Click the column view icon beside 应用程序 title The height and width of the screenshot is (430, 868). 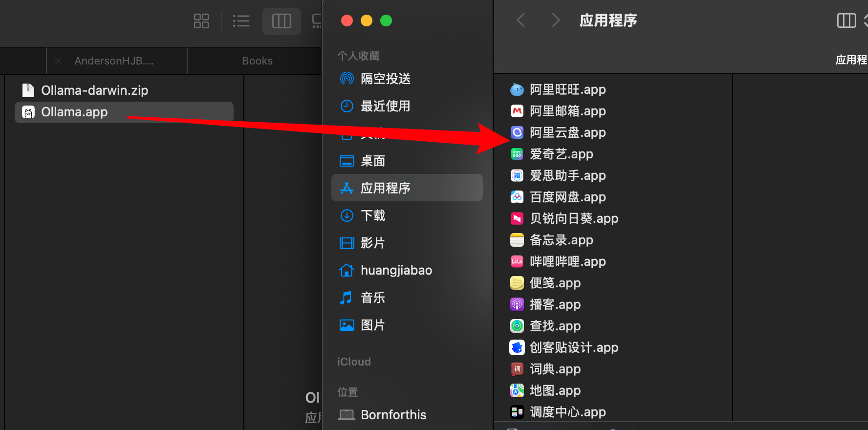(x=846, y=21)
